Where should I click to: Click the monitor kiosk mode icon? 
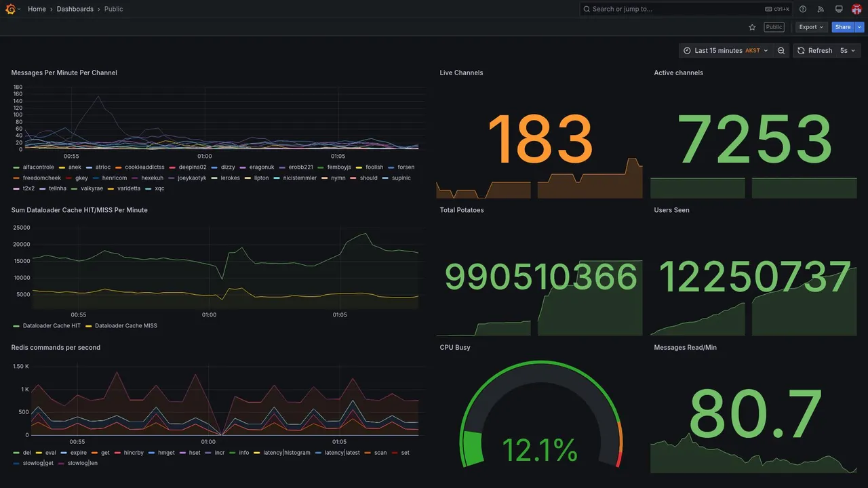click(x=839, y=9)
